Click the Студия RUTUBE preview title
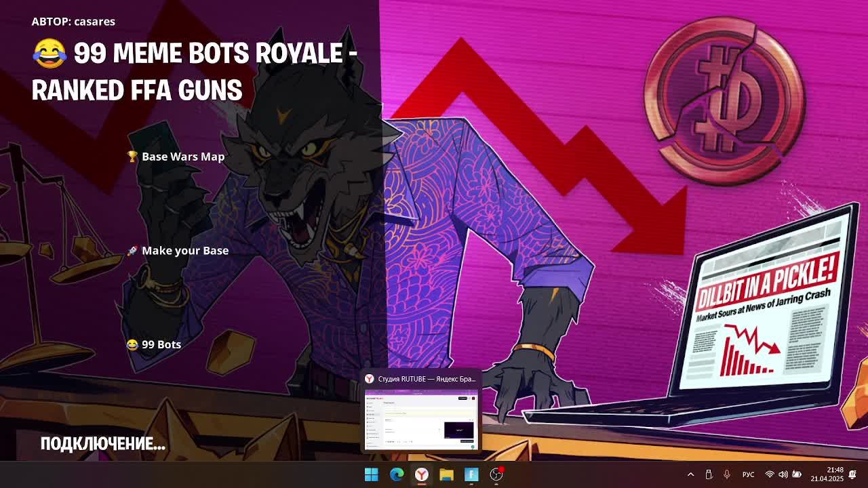 [x=427, y=379]
